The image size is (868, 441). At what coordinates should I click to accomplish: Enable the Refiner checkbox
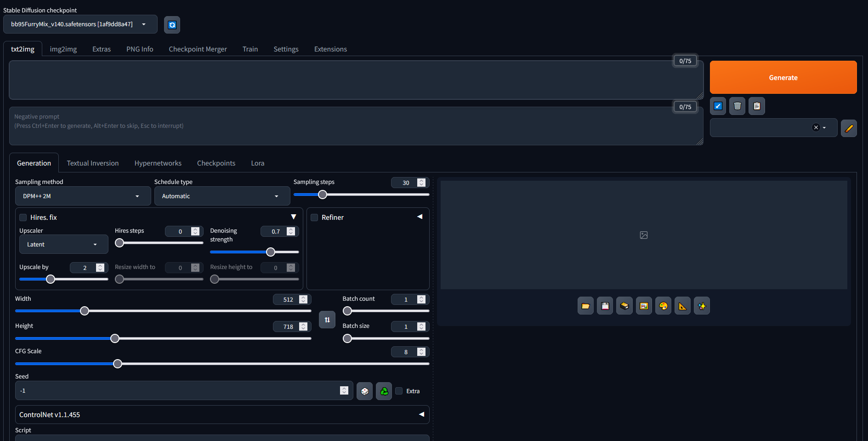[314, 218]
